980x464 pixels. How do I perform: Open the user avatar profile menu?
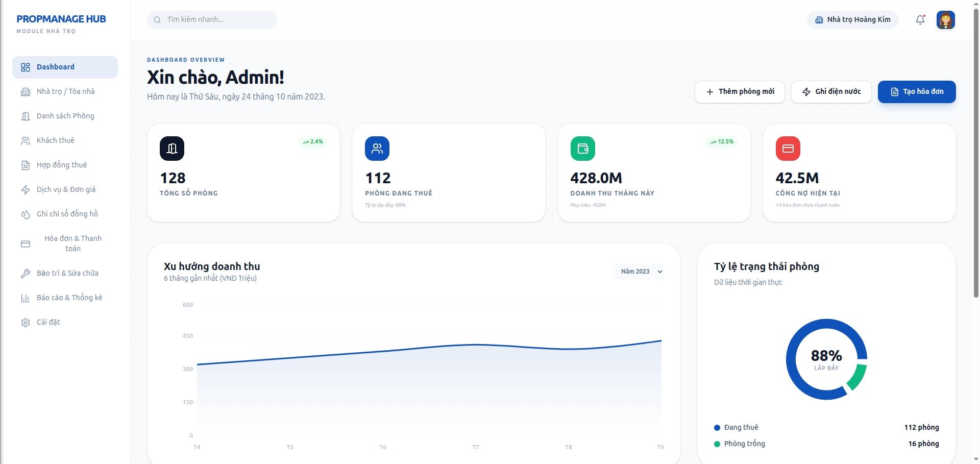tap(946, 20)
